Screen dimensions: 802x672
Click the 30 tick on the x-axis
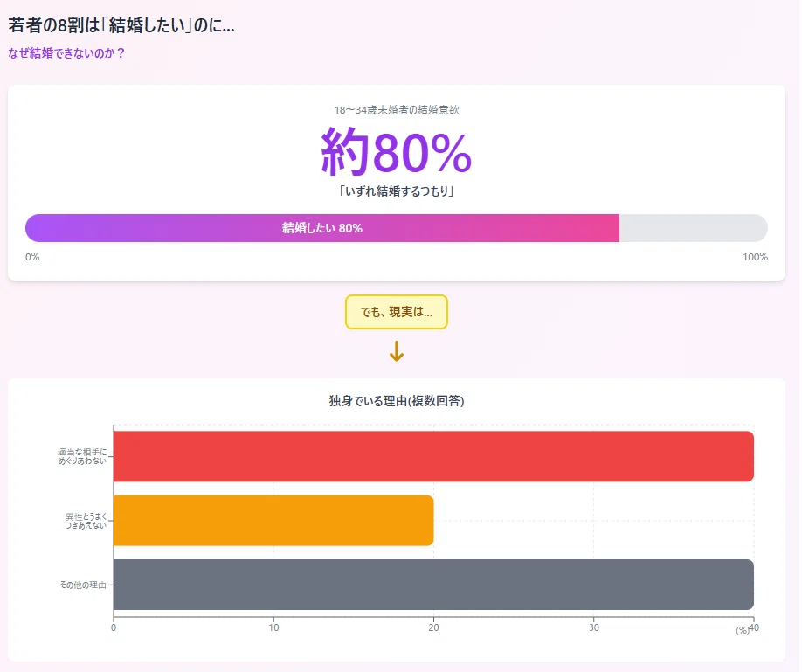594,627
